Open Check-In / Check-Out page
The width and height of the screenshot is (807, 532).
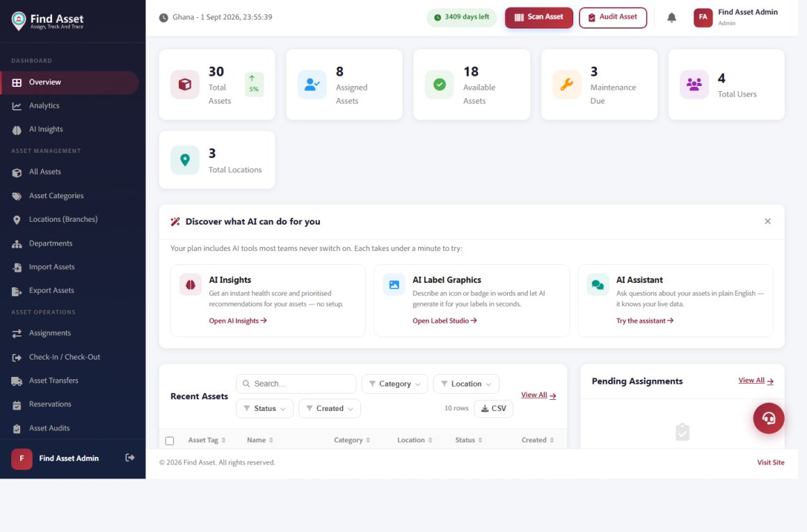click(x=70, y=357)
